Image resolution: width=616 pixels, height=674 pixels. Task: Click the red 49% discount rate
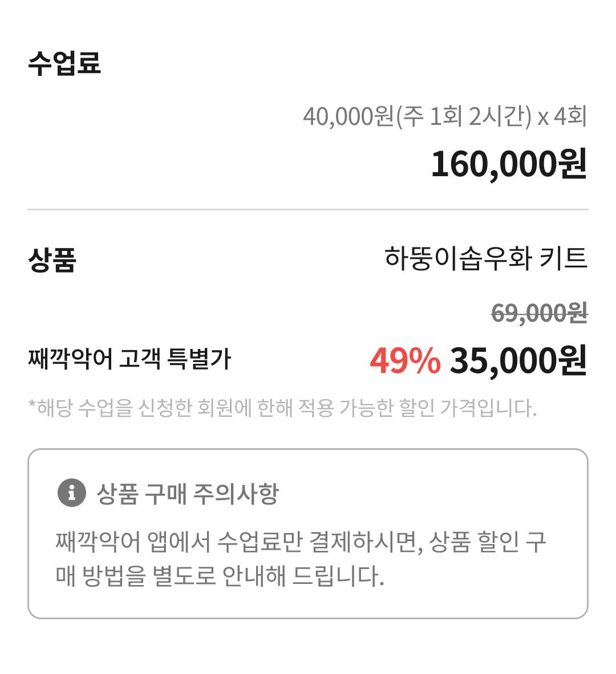click(405, 361)
